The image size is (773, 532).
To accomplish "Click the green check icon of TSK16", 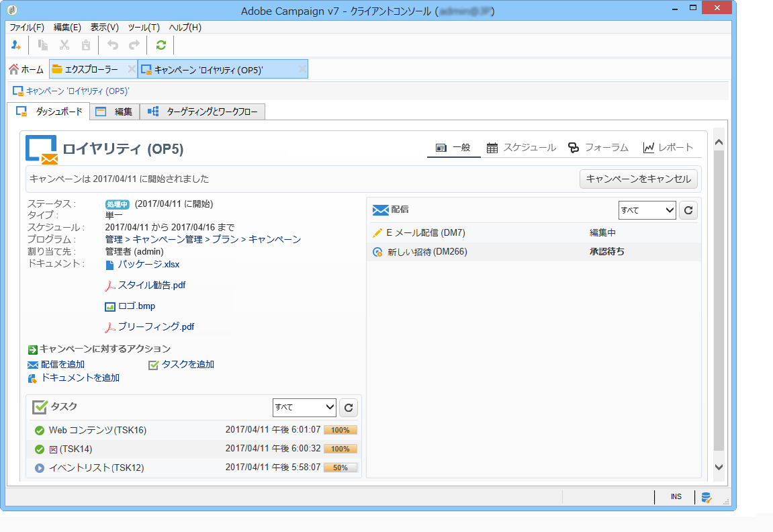I will pos(40,431).
